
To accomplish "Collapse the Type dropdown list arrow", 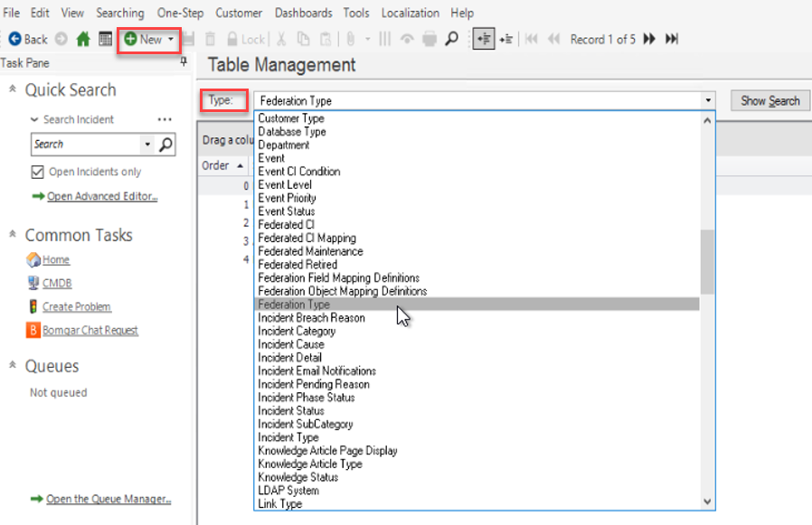I will [x=708, y=101].
